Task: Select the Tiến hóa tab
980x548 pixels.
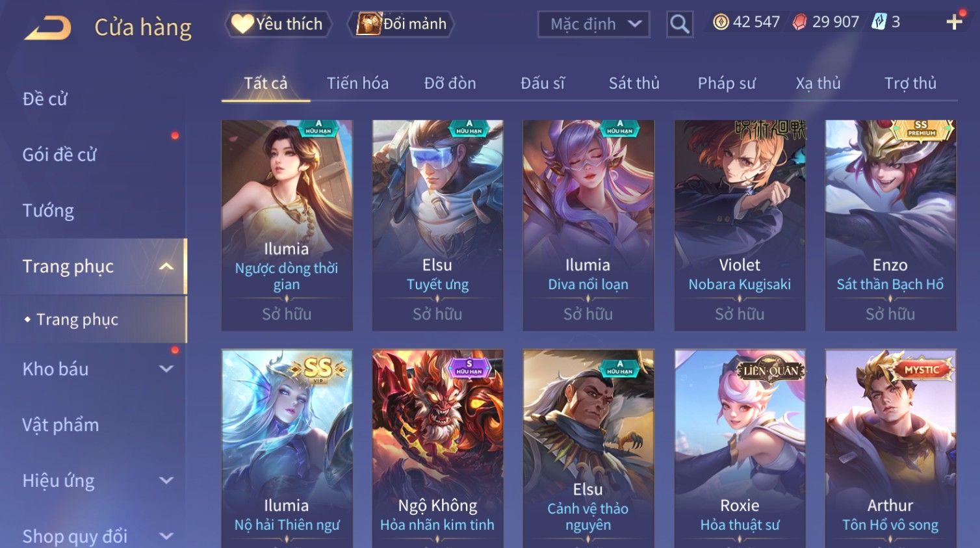Action: point(357,83)
